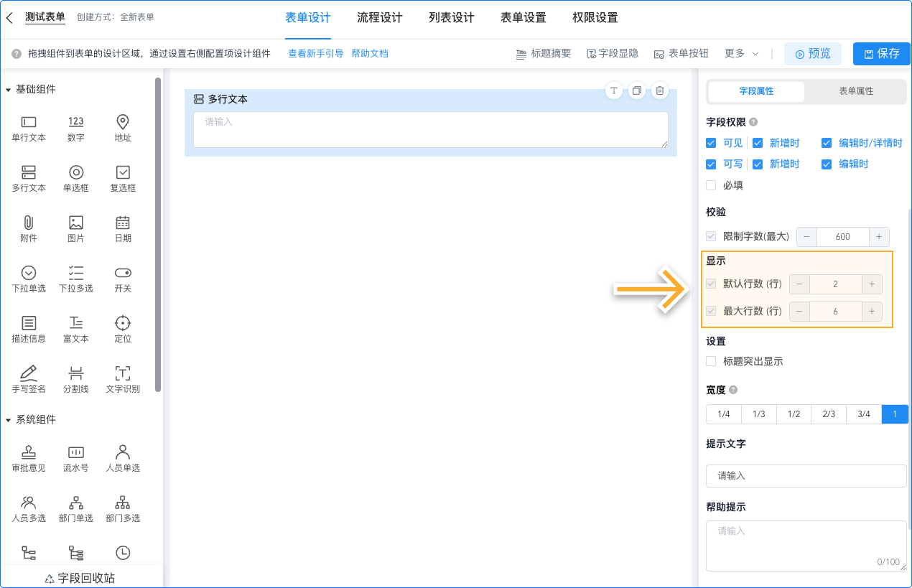
Task: Switch to the 流程设计 tab
Action: [380, 17]
